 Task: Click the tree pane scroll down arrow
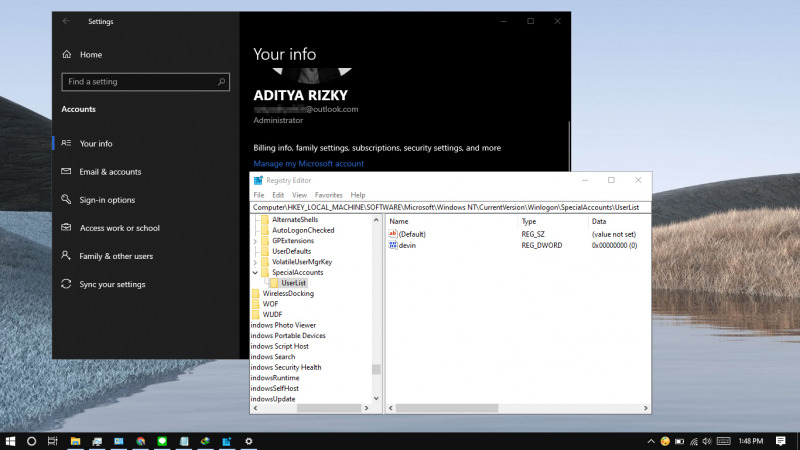point(376,398)
